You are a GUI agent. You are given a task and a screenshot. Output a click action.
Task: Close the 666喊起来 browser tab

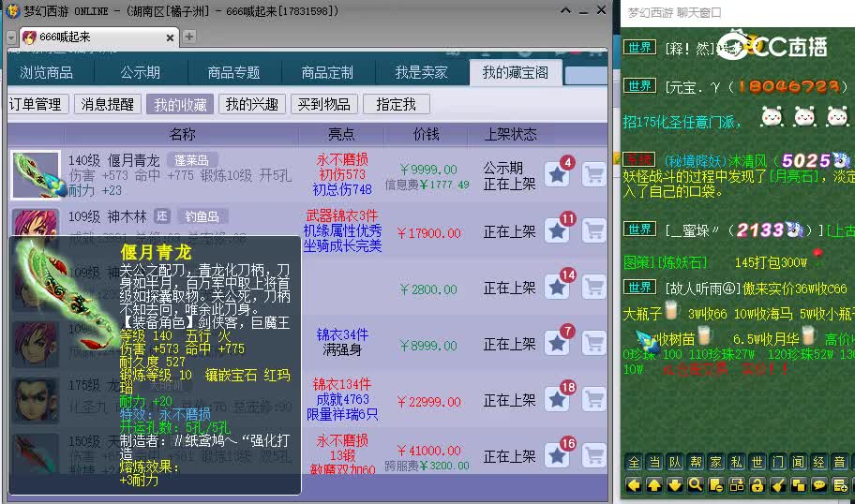170,37
